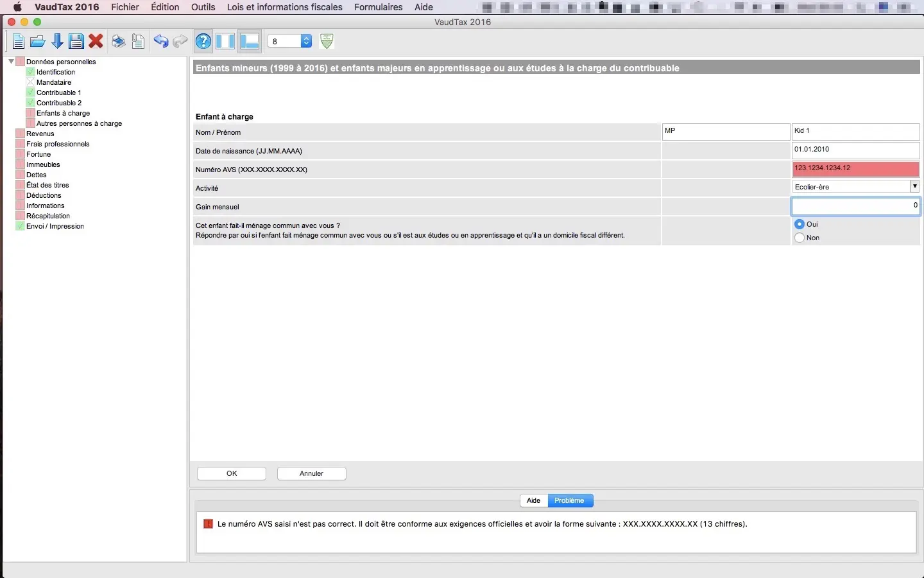Click the blue download arrow icon
Screen dimensions: 924x578
click(x=57, y=42)
